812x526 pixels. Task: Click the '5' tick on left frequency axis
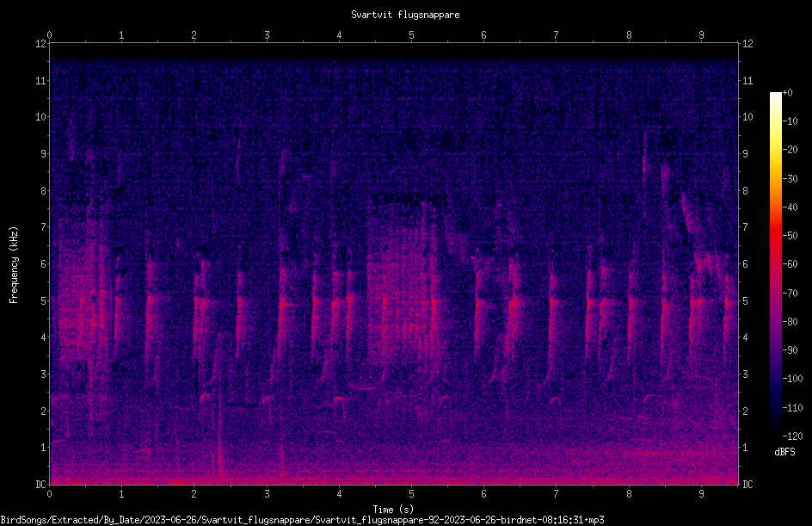click(x=44, y=300)
